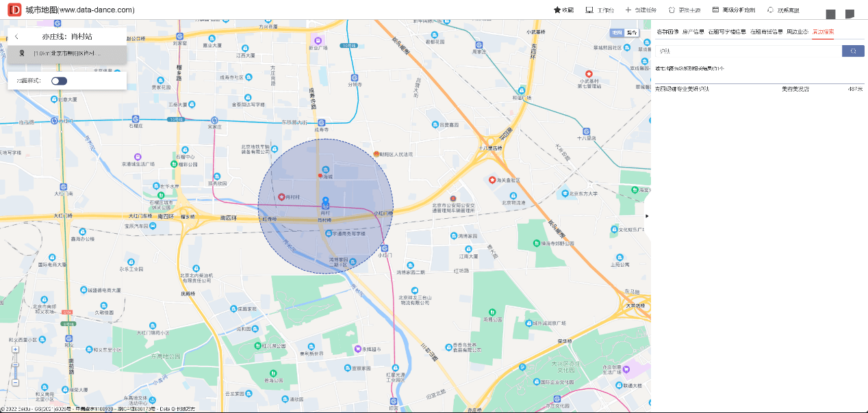Click the blue search magnifier button
868x413 pixels.
853,51
